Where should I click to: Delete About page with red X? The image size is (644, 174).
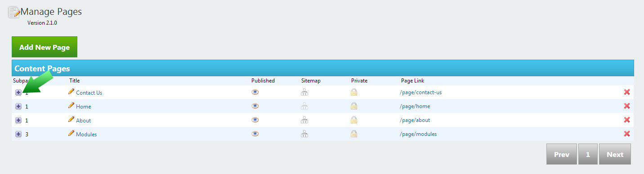(627, 120)
